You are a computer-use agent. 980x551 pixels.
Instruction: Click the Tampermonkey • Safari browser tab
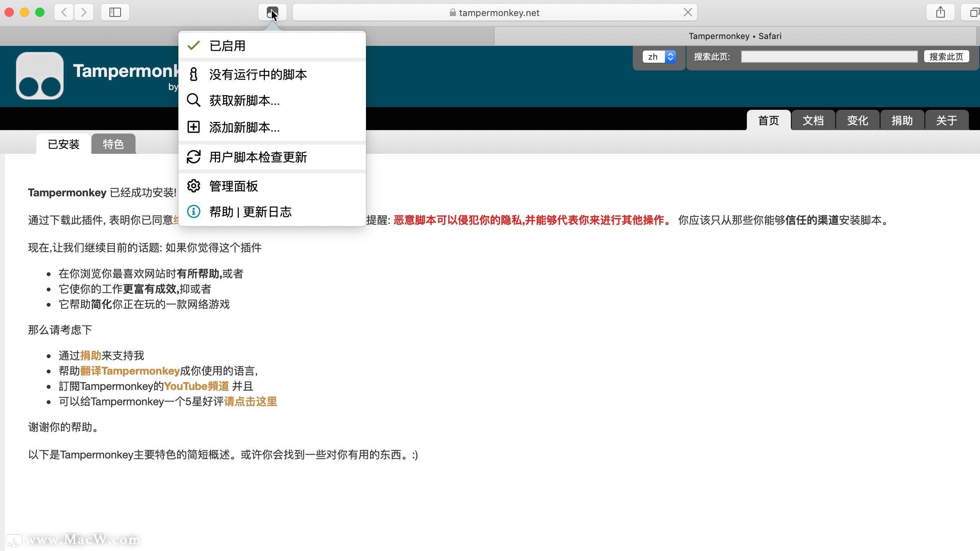coord(735,36)
